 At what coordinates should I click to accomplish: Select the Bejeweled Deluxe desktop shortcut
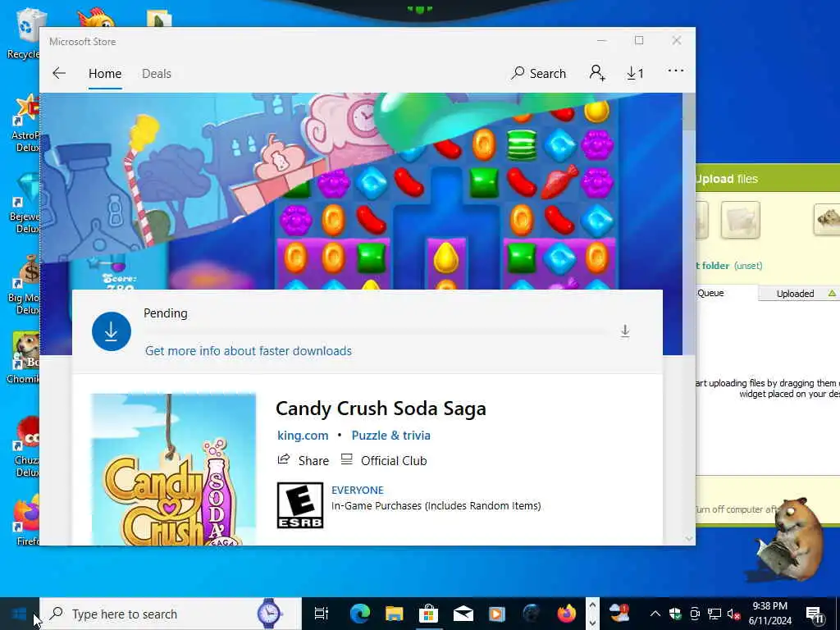click(25, 203)
